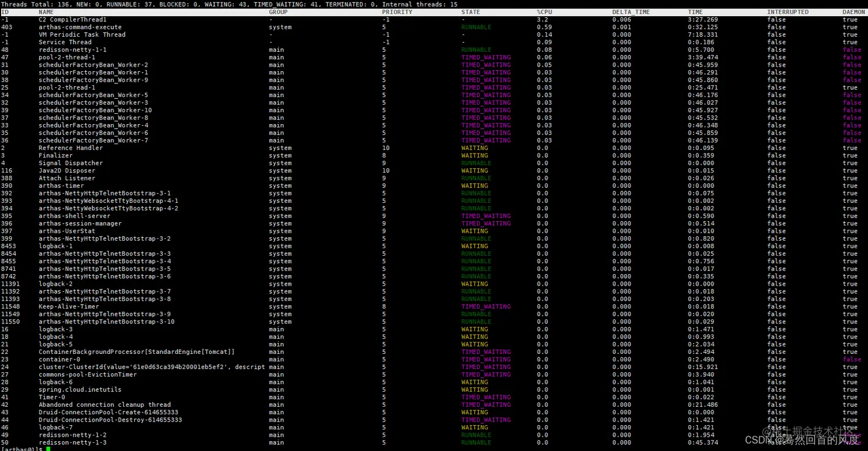Screen dimensions: 868x451
Task: Click thread ID 11548
Action: coord(11,307)
